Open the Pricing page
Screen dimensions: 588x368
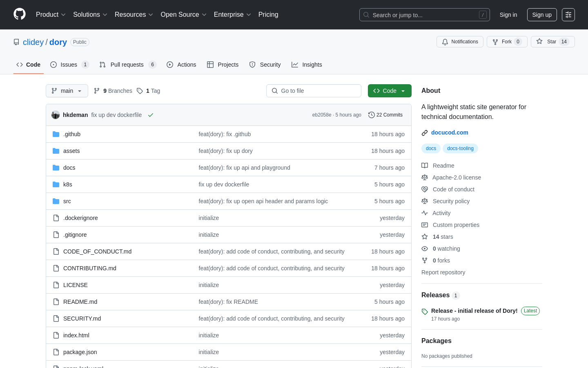[268, 15]
